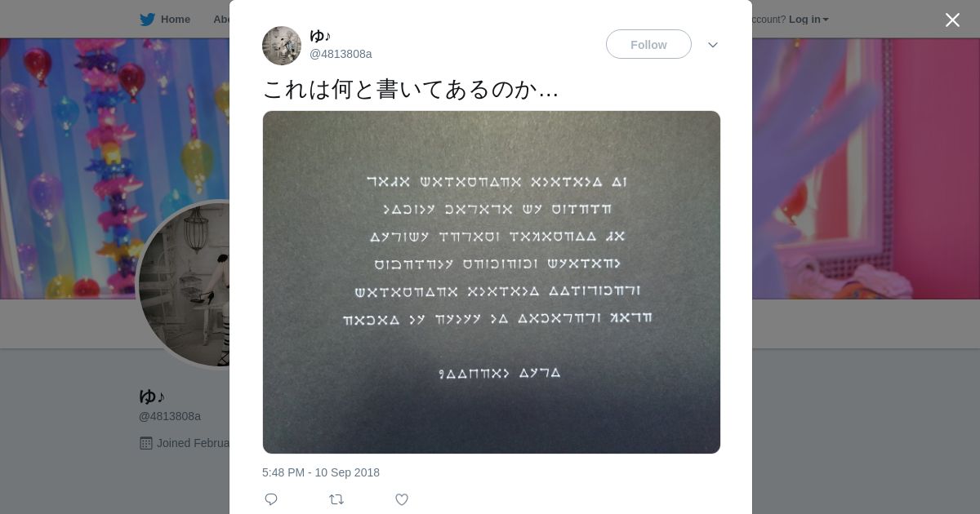
Task: Open the tweet timestamp 5:48 PM - 10 Sep 2018
Action: tap(321, 472)
